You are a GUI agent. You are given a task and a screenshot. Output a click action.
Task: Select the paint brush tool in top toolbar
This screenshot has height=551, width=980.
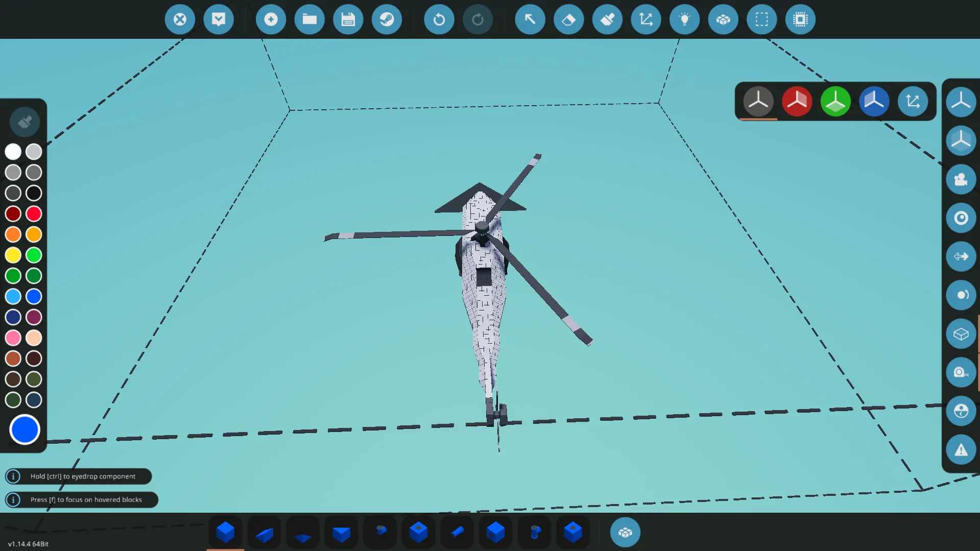pyautogui.click(x=607, y=19)
